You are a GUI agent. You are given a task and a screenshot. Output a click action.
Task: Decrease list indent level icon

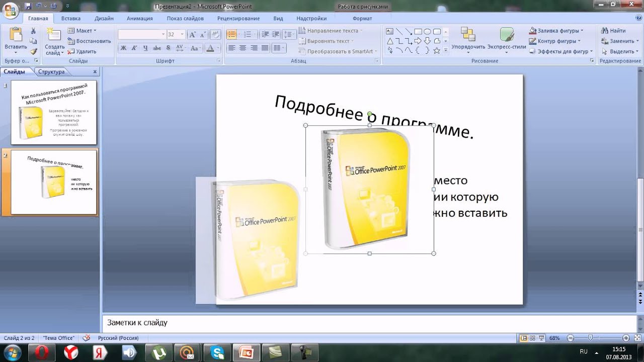point(265,34)
